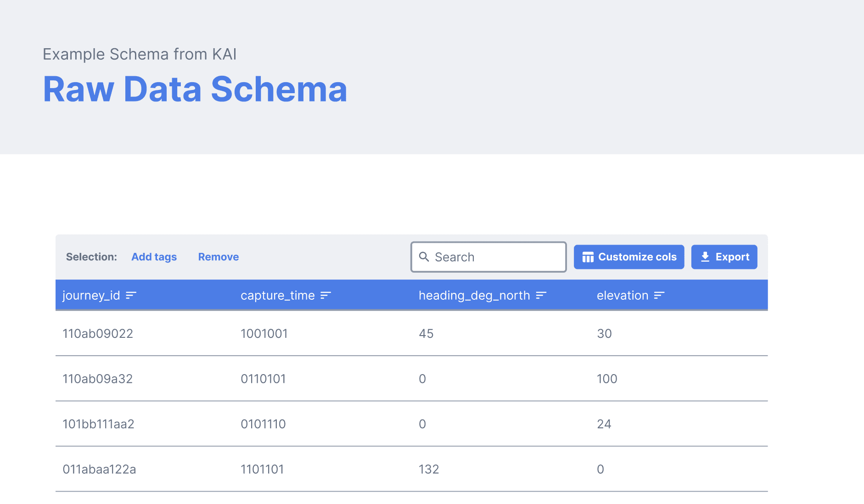
Task: Click the Selection: label
Action: pyautogui.click(x=92, y=257)
